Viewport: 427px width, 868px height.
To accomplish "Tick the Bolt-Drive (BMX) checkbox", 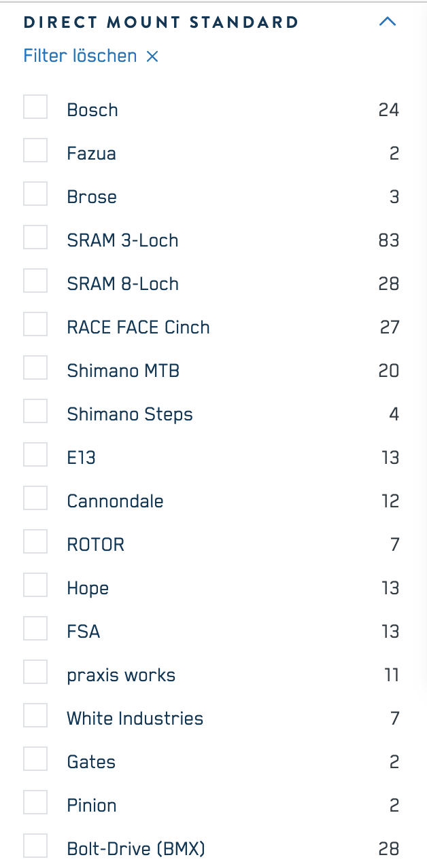I will click(x=35, y=846).
